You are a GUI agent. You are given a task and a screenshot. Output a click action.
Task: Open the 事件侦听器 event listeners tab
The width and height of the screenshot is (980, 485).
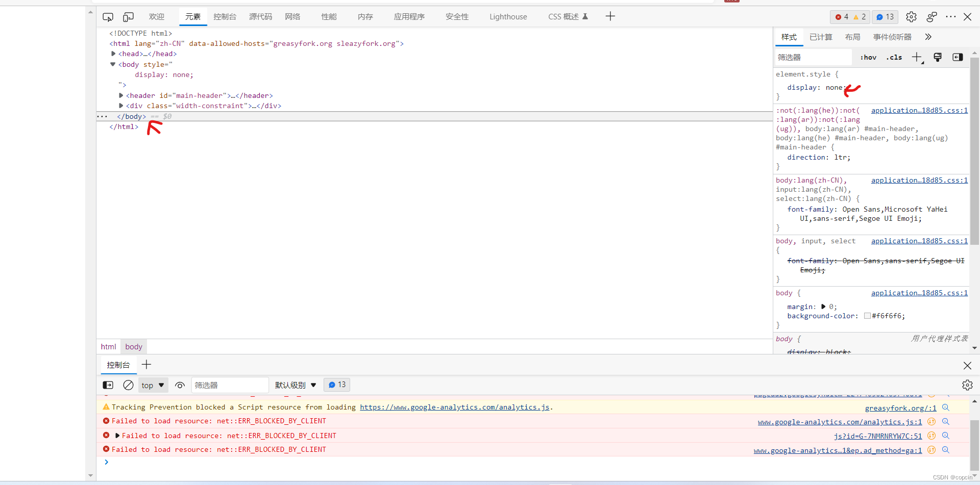coord(892,37)
